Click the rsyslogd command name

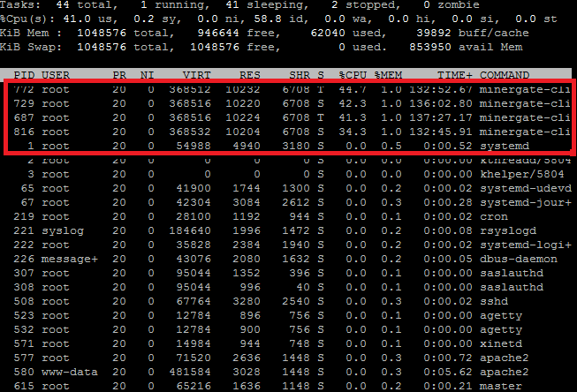(508, 230)
